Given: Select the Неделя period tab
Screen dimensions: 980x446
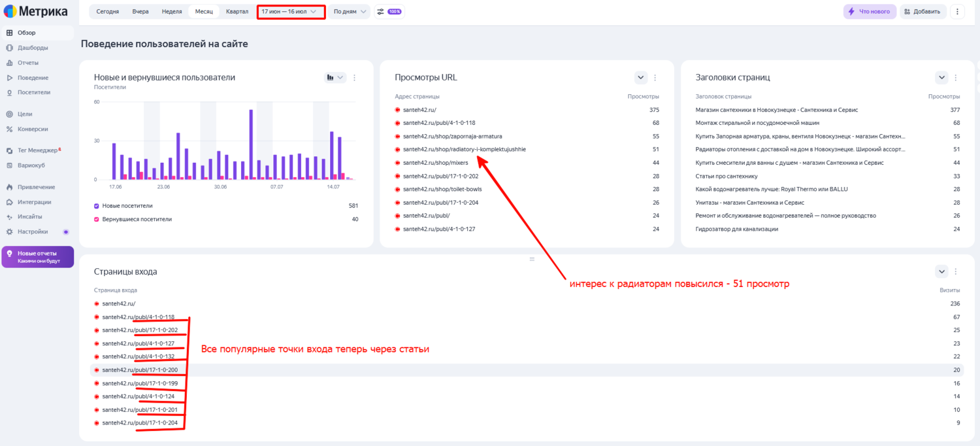Looking at the screenshot, I should [172, 12].
